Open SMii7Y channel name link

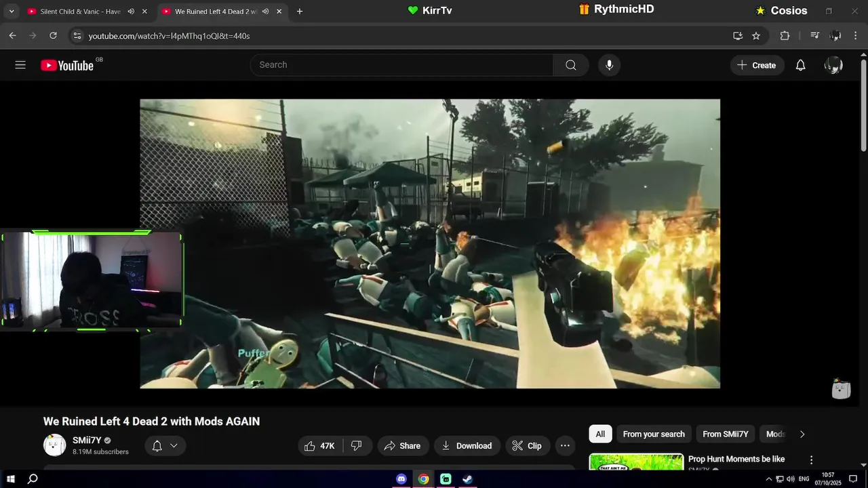(87, 441)
